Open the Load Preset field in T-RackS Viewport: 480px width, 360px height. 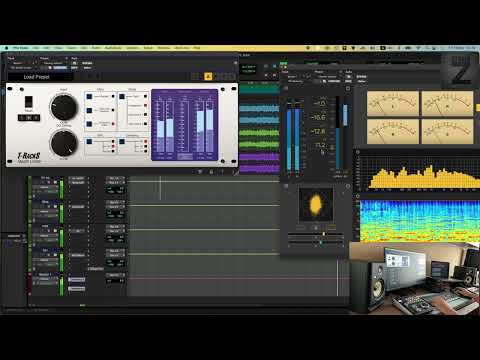[40, 77]
